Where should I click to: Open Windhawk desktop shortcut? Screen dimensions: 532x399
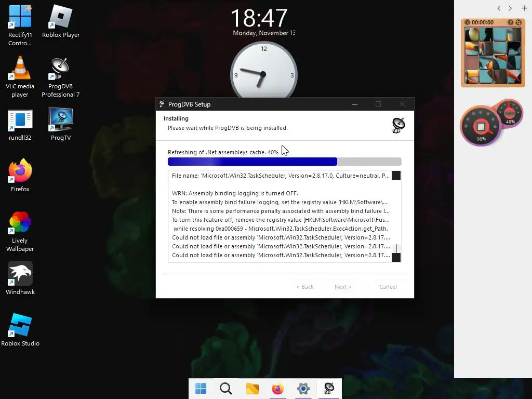(20, 278)
